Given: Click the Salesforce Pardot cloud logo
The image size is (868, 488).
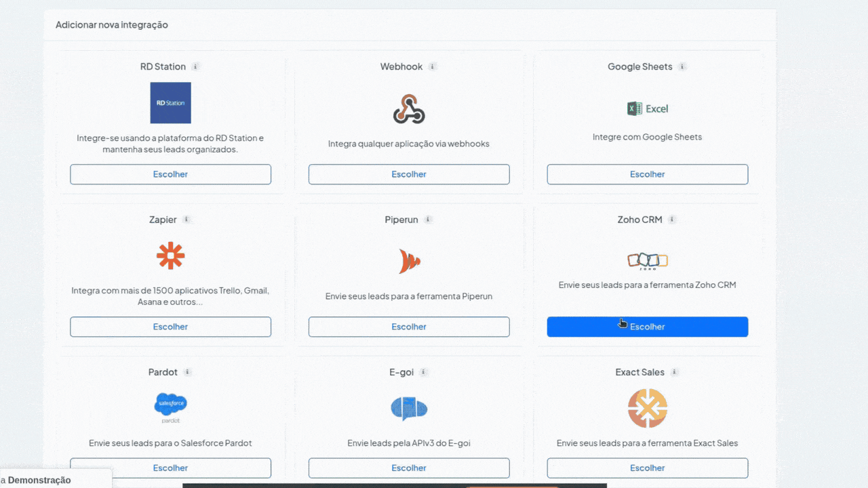Looking at the screenshot, I should pos(170,408).
